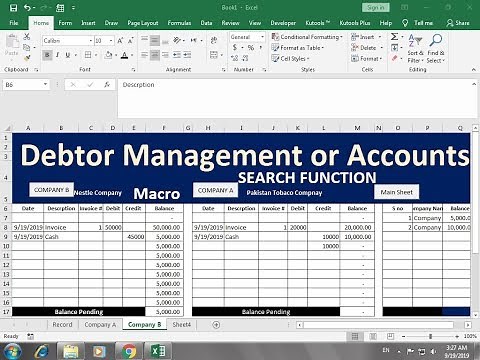480x360 pixels.
Task: Toggle Align Left
Action: click(144, 55)
